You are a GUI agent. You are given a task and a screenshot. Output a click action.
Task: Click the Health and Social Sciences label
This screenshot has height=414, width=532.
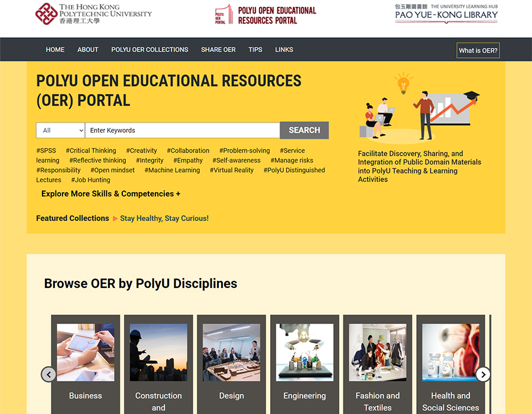click(x=450, y=402)
